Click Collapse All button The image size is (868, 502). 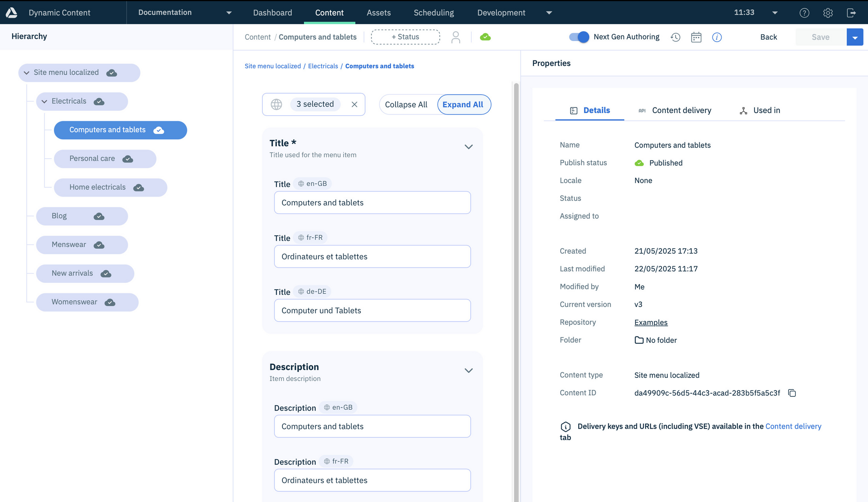click(407, 105)
